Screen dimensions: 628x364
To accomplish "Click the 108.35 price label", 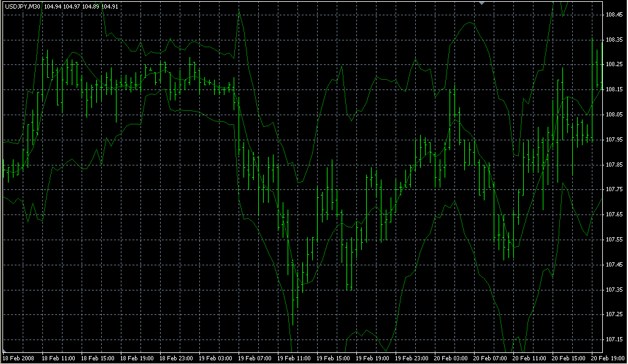I will coord(614,40).
